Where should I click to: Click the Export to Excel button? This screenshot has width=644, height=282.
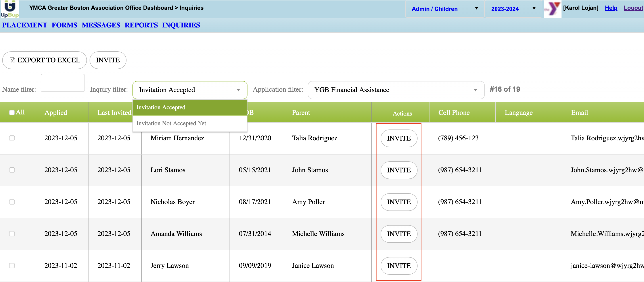(x=44, y=60)
